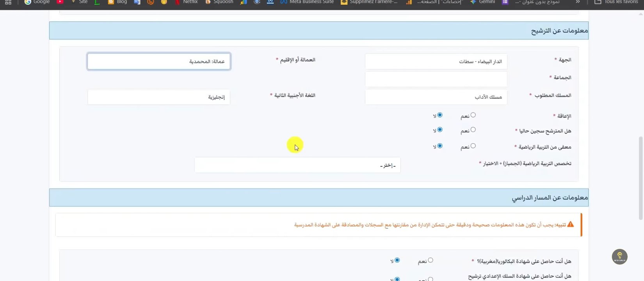The height and width of the screenshot is (281, 644).
Task: Open the Tous les favoris folder
Action: coord(616,2)
